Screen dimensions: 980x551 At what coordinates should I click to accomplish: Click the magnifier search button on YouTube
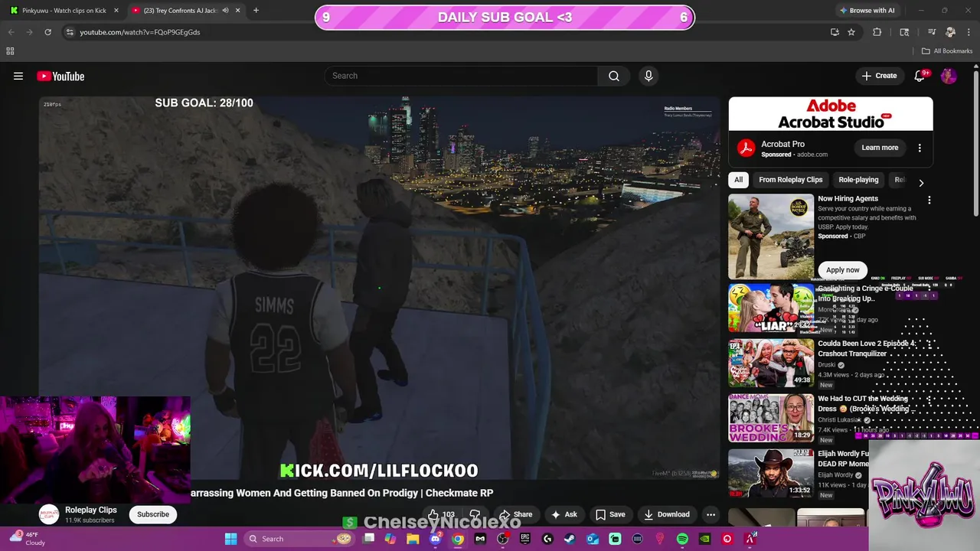coord(614,76)
